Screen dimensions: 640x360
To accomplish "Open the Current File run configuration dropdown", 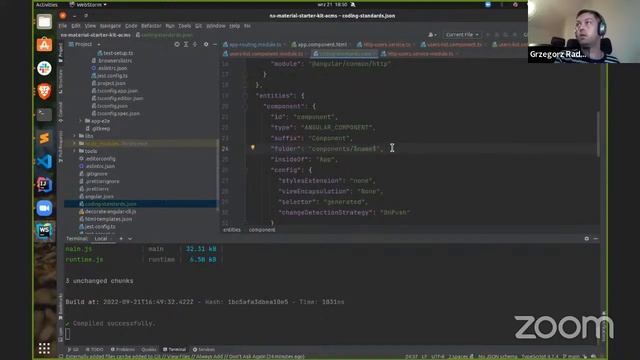I will (x=462, y=35).
